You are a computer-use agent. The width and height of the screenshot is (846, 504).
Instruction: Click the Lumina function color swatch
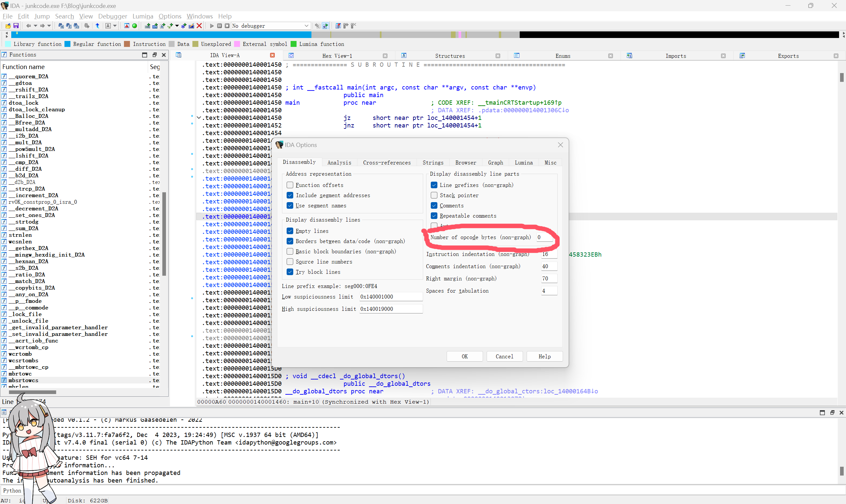[x=294, y=44]
